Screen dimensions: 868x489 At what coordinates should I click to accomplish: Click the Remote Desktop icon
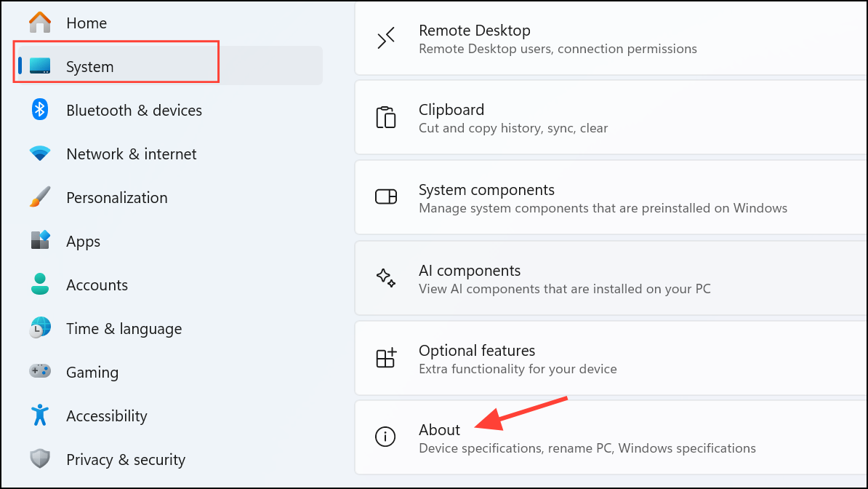pos(386,38)
